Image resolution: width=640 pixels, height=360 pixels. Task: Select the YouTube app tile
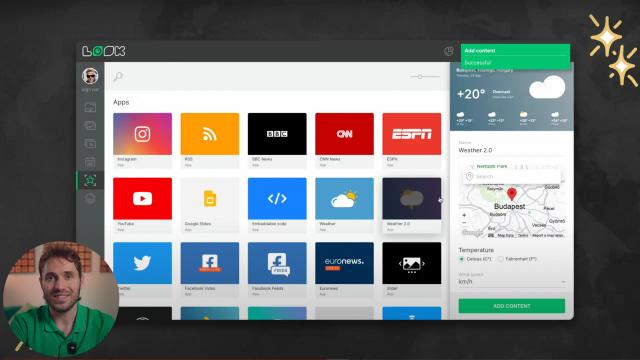point(142,205)
